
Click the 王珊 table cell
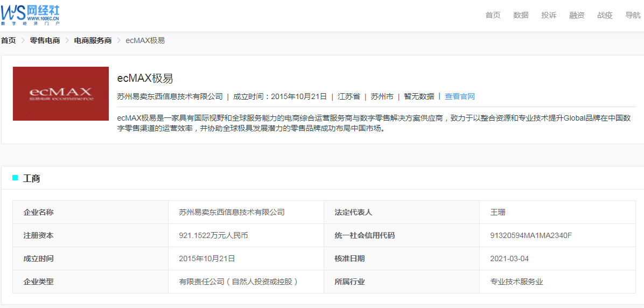(557, 212)
